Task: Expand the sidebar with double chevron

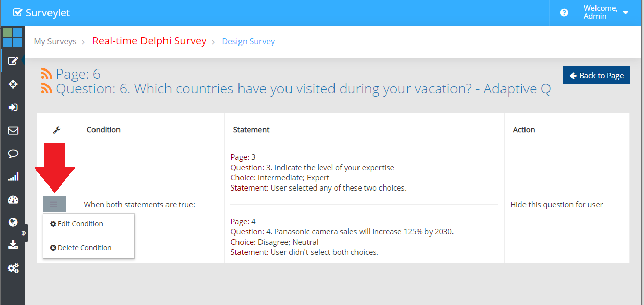Action: pos(23,233)
